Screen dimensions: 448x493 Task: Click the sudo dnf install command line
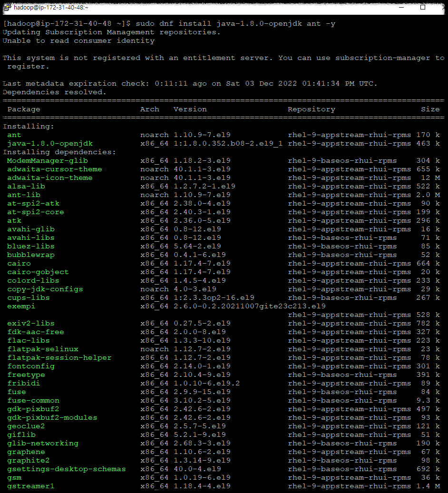click(x=169, y=24)
